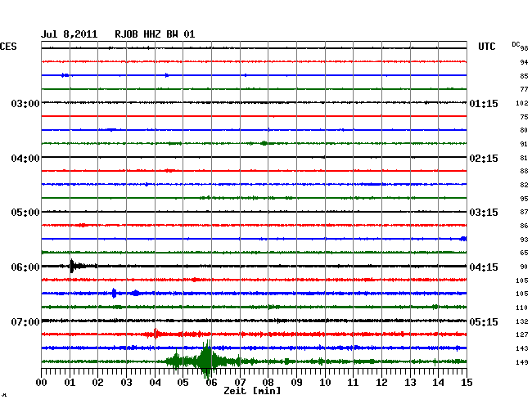Viewport: 532px width, 404px height.
Task: Click the DC value 98
Action: click(524, 48)
